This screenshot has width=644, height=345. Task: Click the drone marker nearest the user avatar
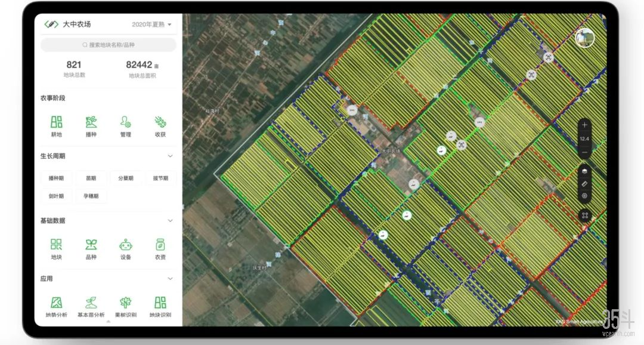coord(549,57)
